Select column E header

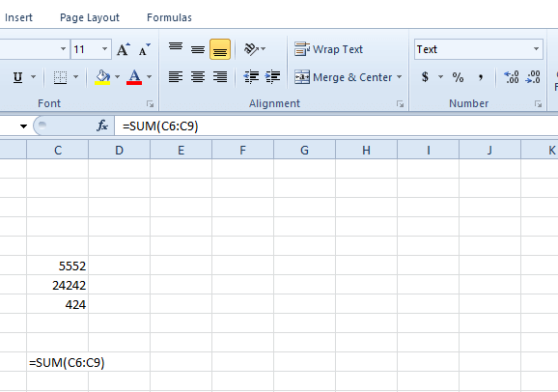click(181, 150)
